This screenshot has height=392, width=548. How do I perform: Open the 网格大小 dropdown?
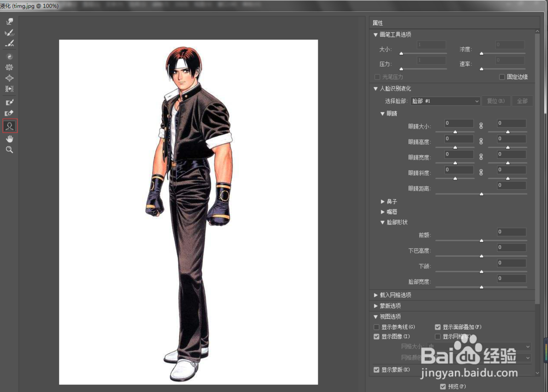click(479, 347)
